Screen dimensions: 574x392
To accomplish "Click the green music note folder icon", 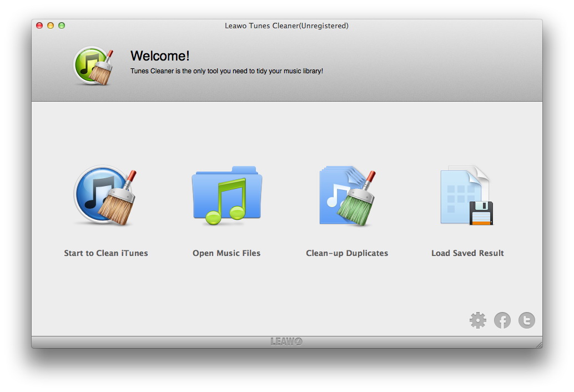I will (x=226, y=195).
